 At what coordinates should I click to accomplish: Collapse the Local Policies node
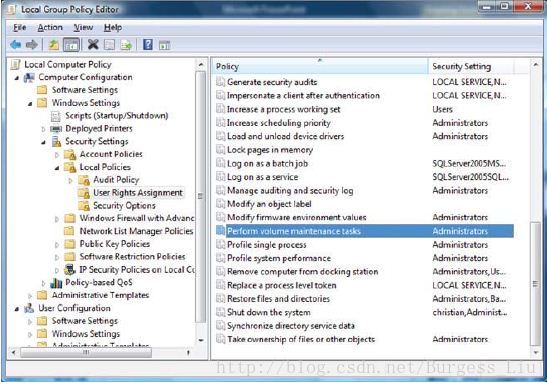(x=57, y=168)
